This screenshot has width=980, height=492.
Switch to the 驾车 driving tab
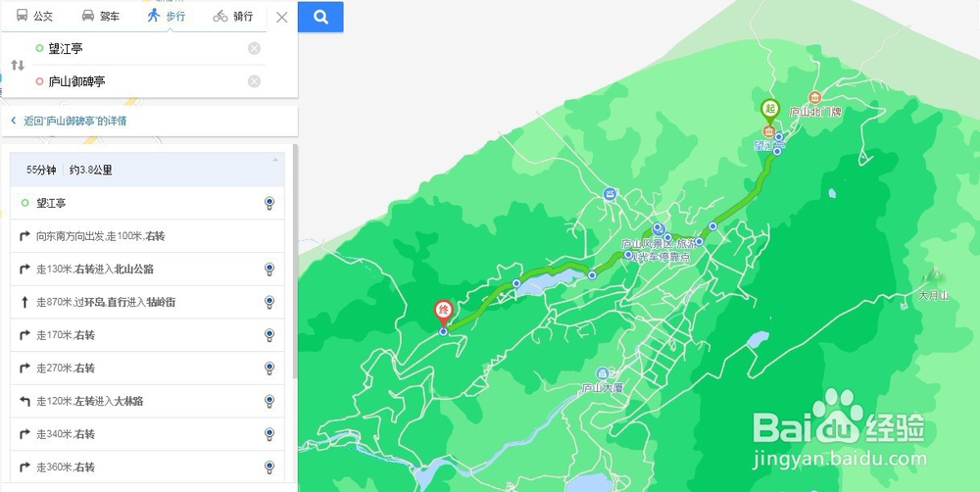click(101, 17)
